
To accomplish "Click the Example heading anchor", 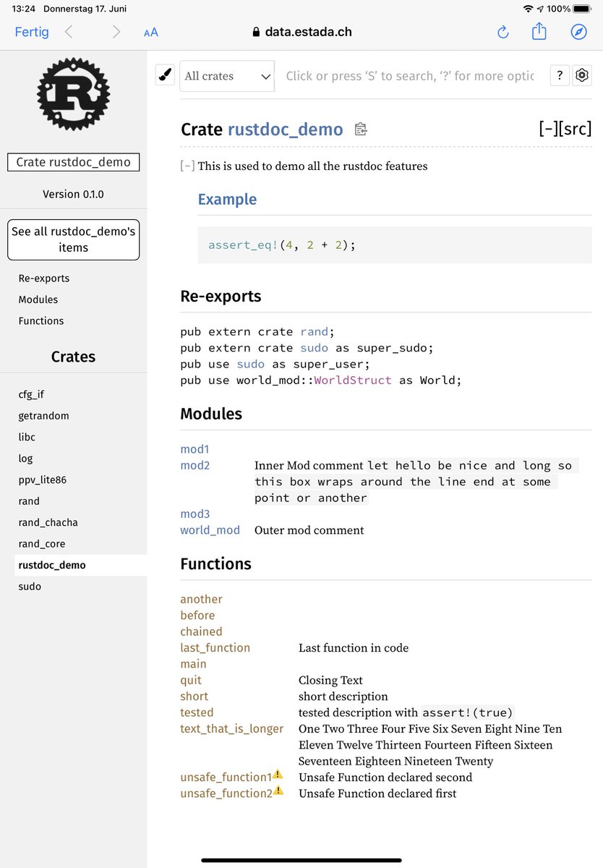I will click(227, 200).
